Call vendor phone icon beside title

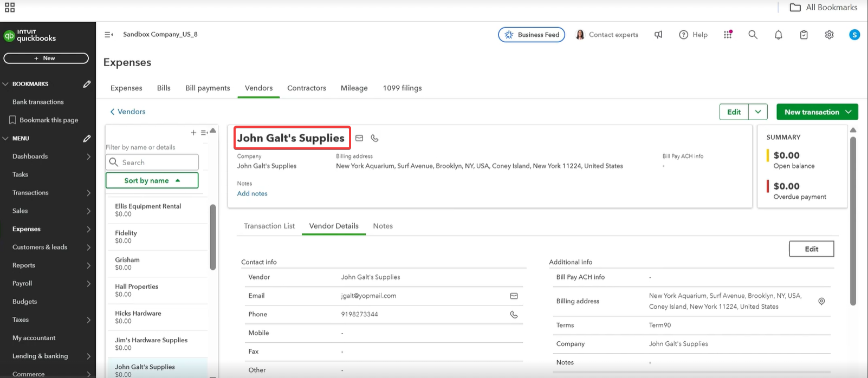pyautogui.click(x=374, y=138)
